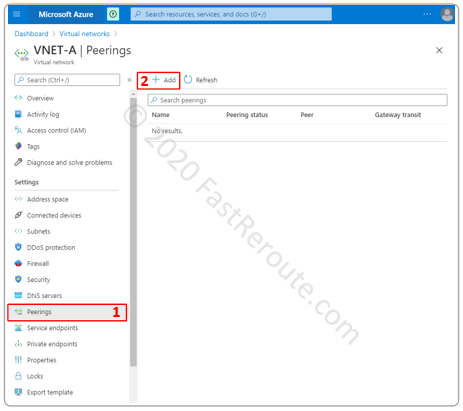Open the top bar ellipsis menu
The width and height of the screenshot is (463, 411).
pyautogui.click(x=427, y=14)
